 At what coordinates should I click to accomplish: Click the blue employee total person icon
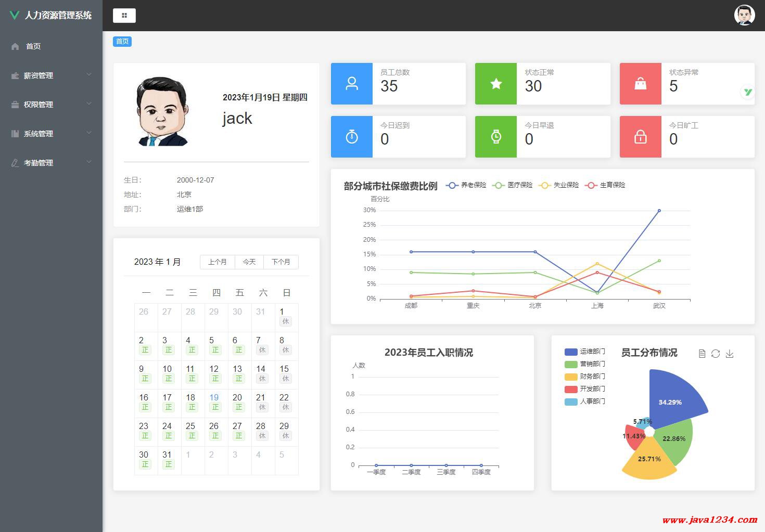tap(352, 84)
